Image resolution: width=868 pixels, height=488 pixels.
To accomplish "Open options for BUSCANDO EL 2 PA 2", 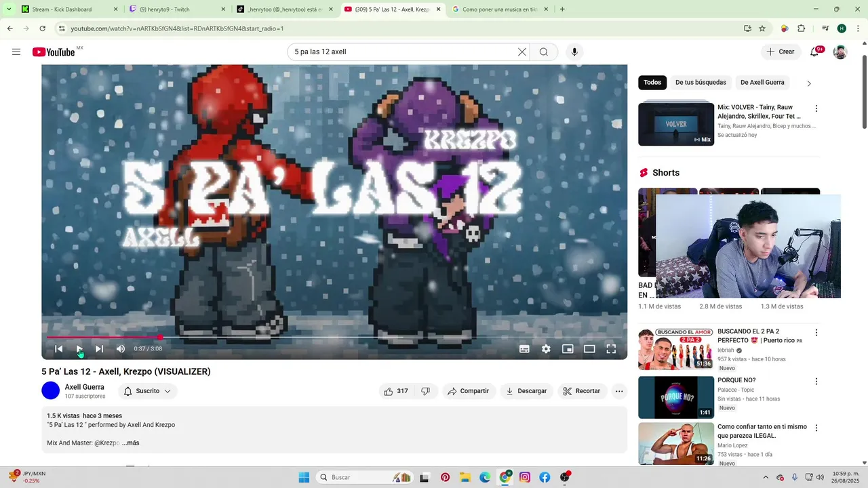I will [x=816, y=333].
